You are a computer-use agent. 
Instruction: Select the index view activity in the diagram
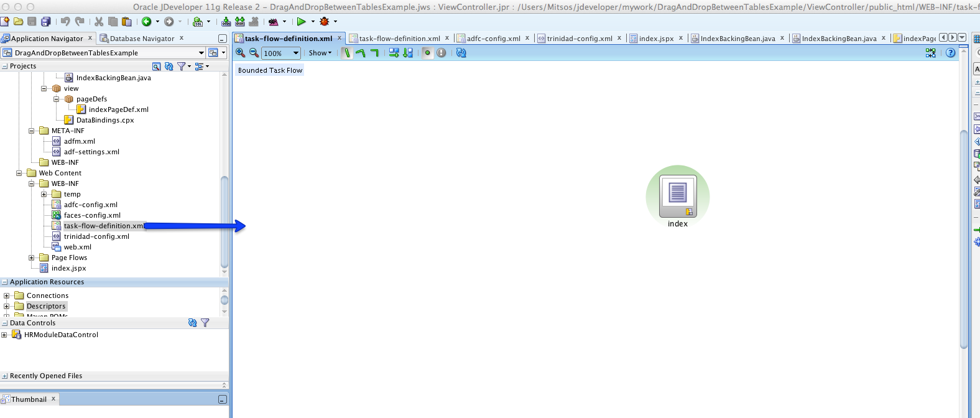(x=678, y=197)
